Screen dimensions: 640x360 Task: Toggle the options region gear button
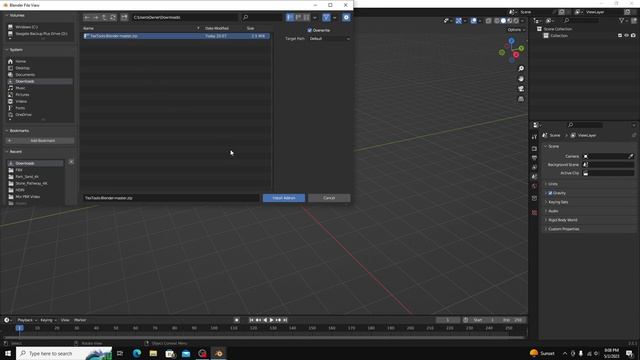pos(346,18)
